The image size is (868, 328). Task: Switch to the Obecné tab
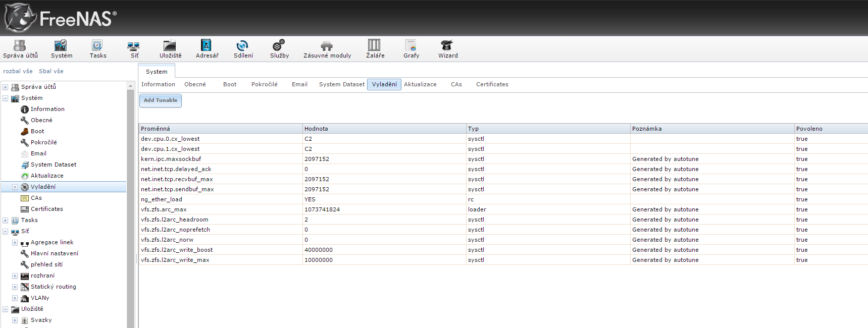pyautogui.click(x=195, y=84)
